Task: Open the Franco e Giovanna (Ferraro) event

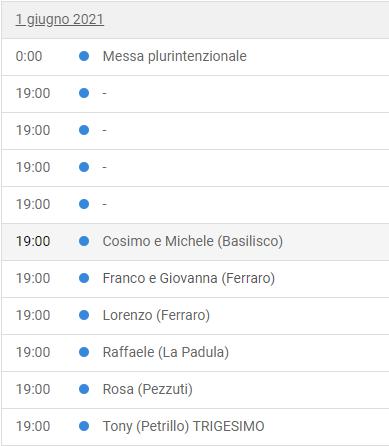Action: [x=189, y=278]
